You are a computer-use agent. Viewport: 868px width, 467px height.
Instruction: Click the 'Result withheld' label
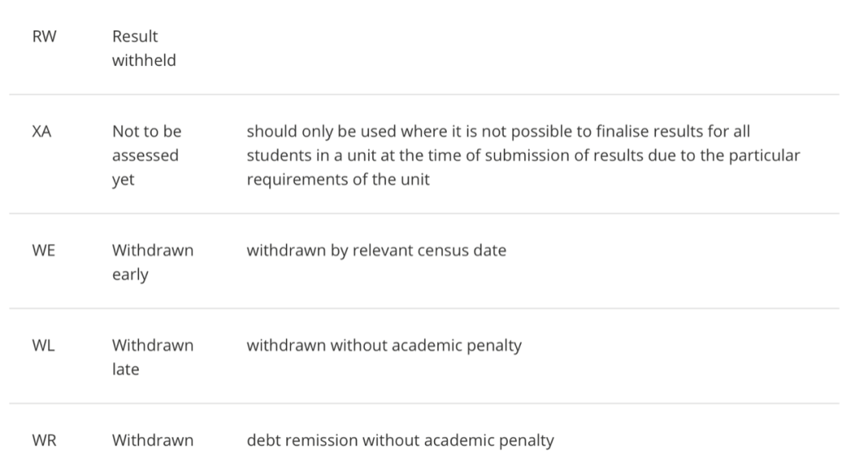(144, 48)
